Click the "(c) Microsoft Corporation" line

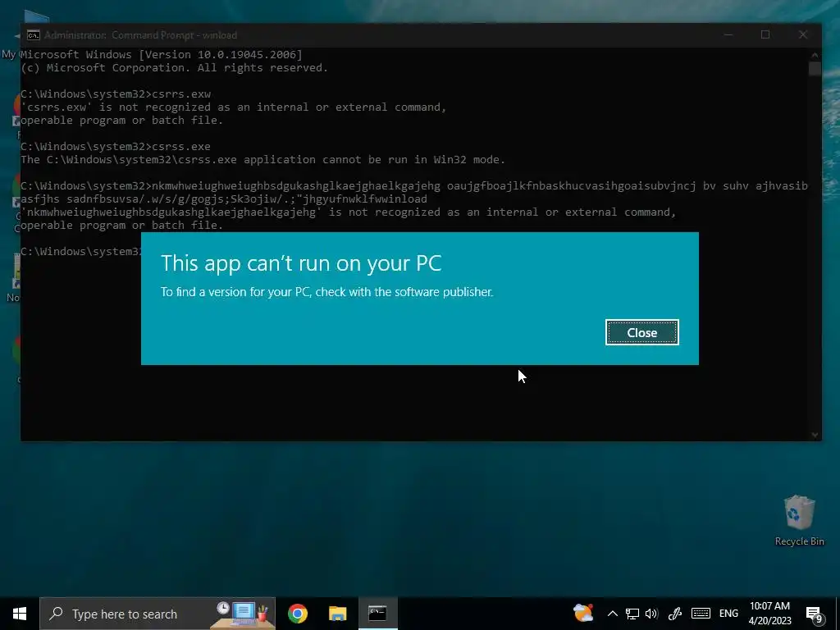click(174, 68)
